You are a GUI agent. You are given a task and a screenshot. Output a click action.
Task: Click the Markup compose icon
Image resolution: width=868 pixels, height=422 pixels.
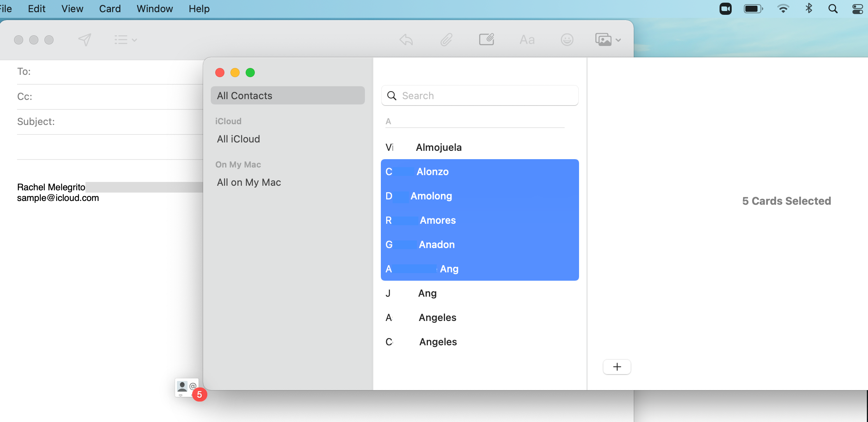click(x=486, y=40)
